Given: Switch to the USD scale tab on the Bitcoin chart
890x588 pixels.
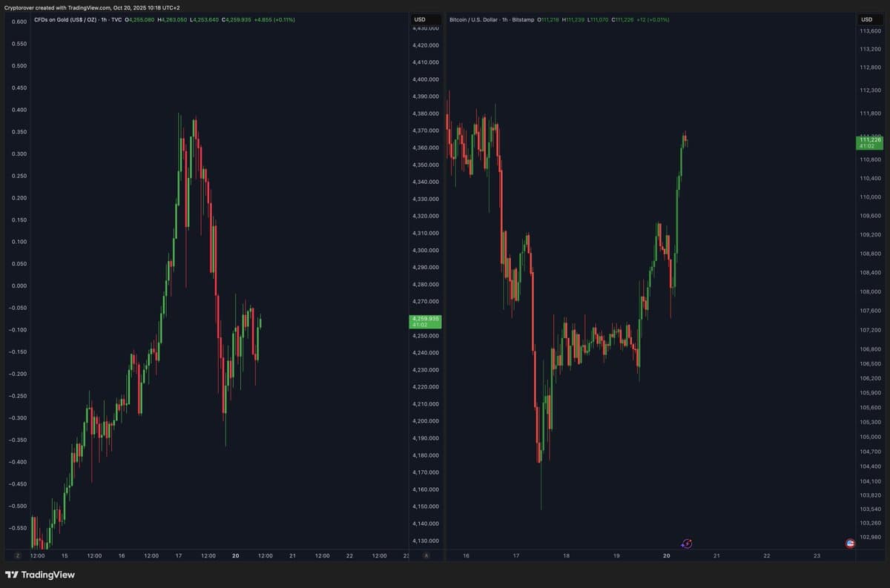Looking at the screenshot, I should (x=866, y=20).
